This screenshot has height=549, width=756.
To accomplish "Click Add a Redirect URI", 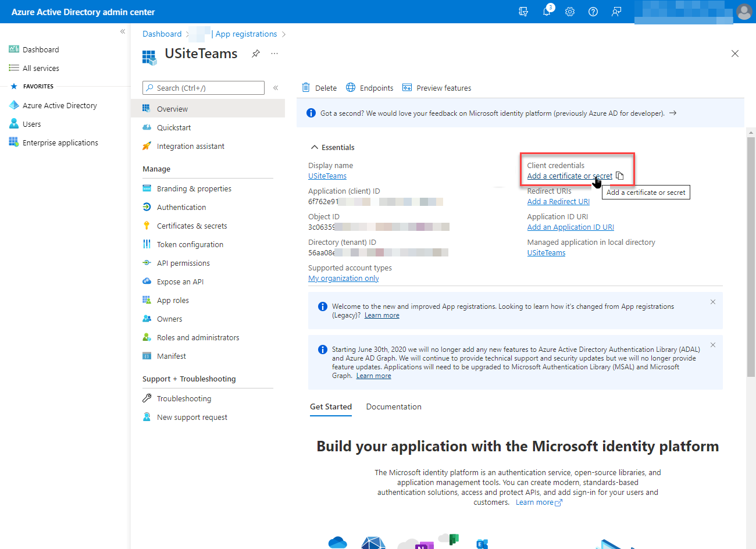I will click(x=558, y=202).
